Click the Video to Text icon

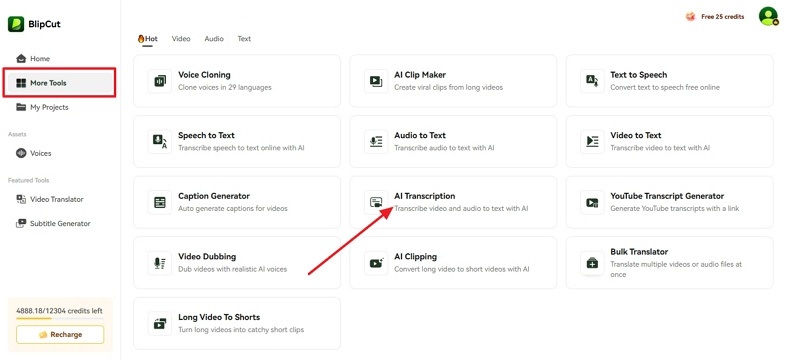pos(592,141)
